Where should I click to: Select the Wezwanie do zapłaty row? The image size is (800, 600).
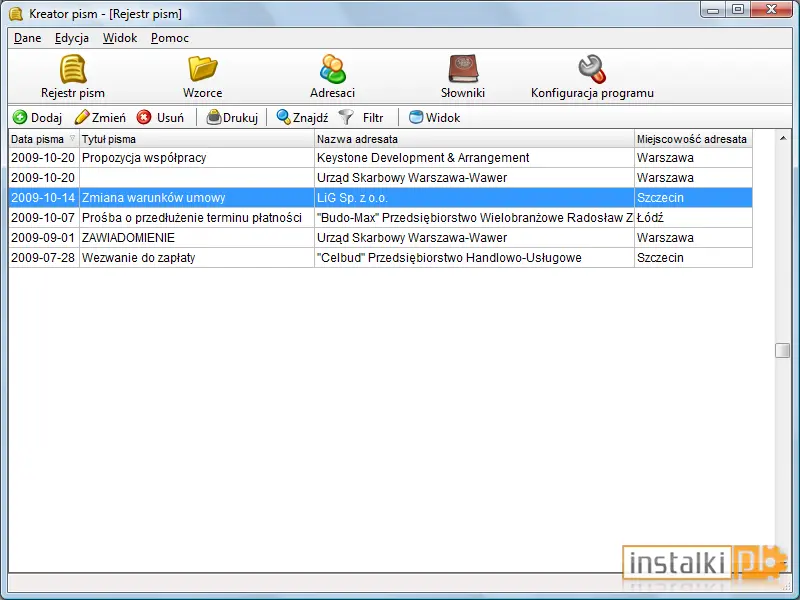click(381, 258)
